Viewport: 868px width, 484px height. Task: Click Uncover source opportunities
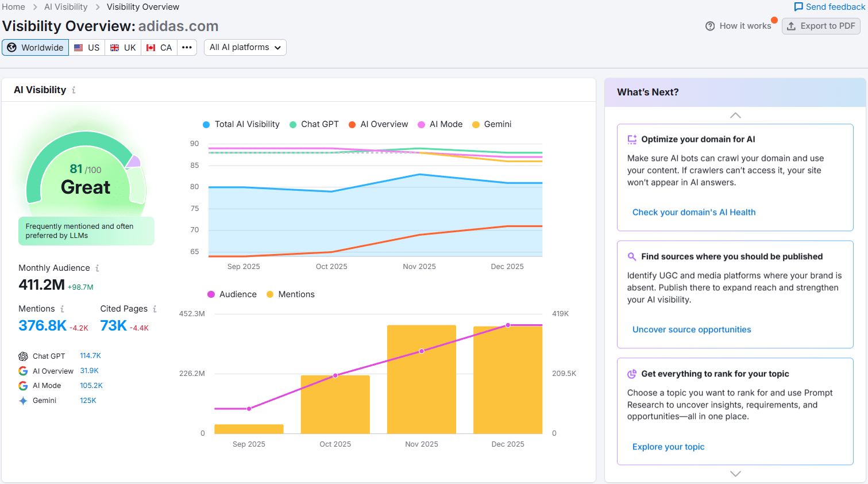(692, 329)
